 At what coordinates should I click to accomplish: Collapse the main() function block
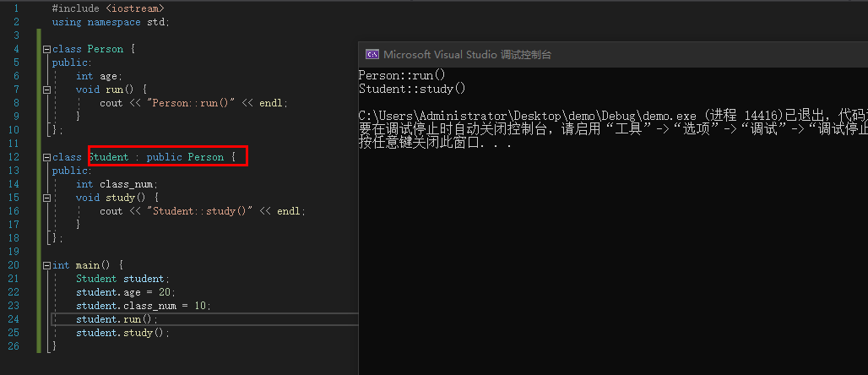click(47, 265)
